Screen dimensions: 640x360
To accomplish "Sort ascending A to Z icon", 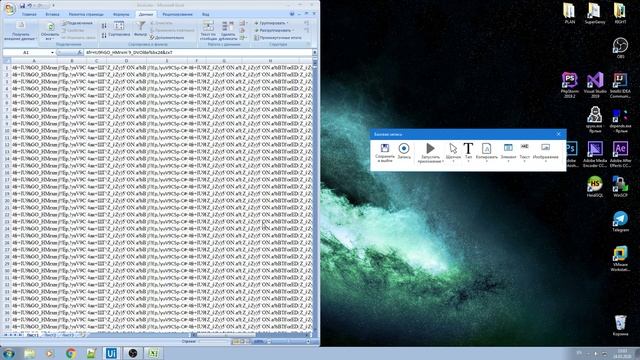I will 104,26.
